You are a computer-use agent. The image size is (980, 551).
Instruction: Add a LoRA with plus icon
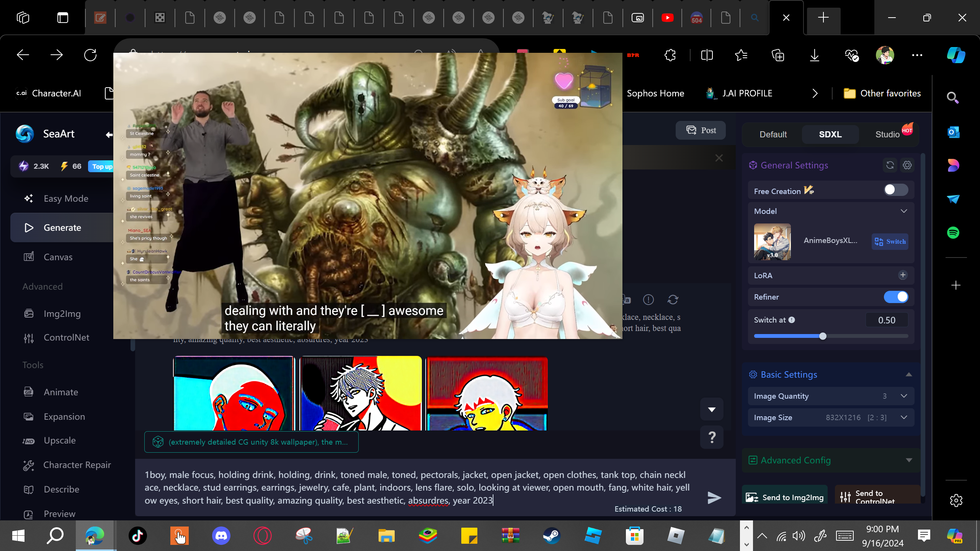point(903,275)
